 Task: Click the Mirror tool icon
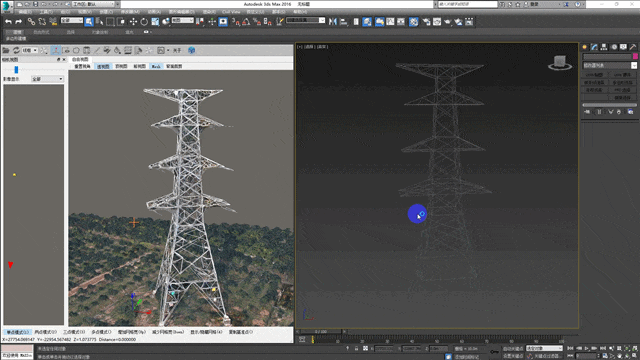tap(333, 22)
